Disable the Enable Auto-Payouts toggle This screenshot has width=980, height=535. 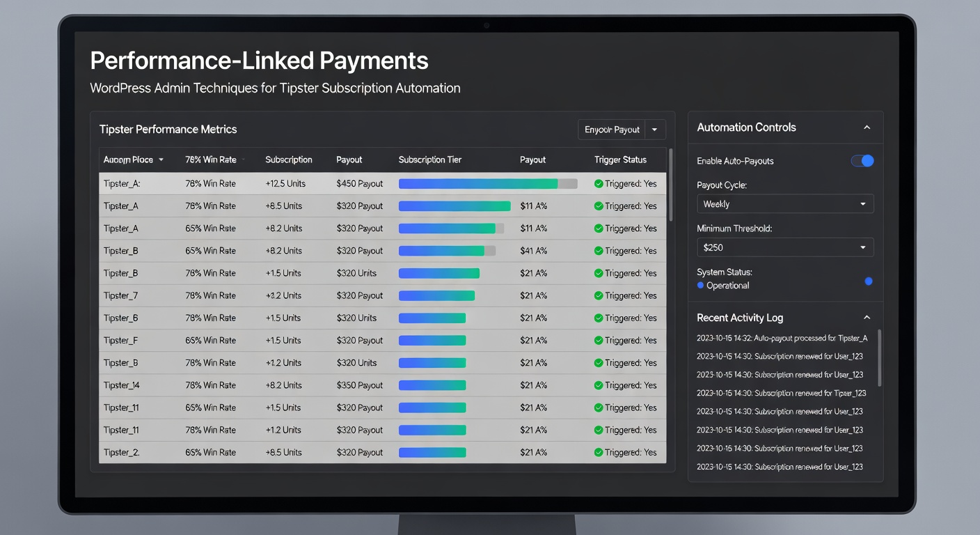coord(862,161)
